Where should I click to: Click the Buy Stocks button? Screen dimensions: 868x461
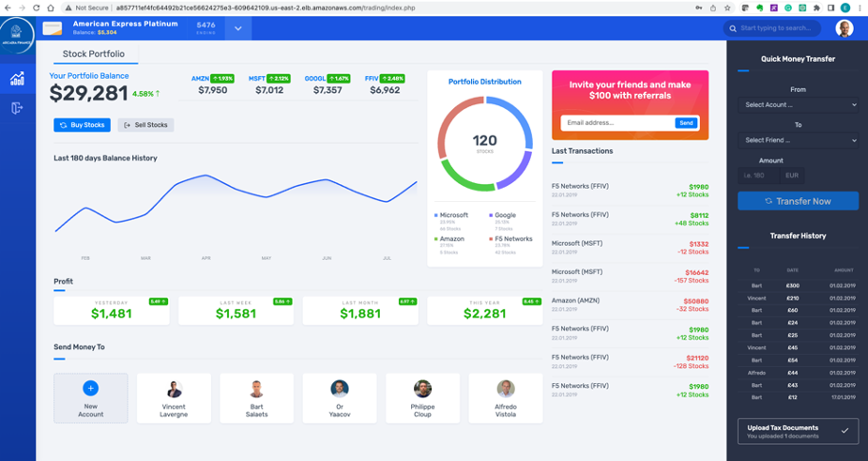pyautogui.click(x=82, y=125)
